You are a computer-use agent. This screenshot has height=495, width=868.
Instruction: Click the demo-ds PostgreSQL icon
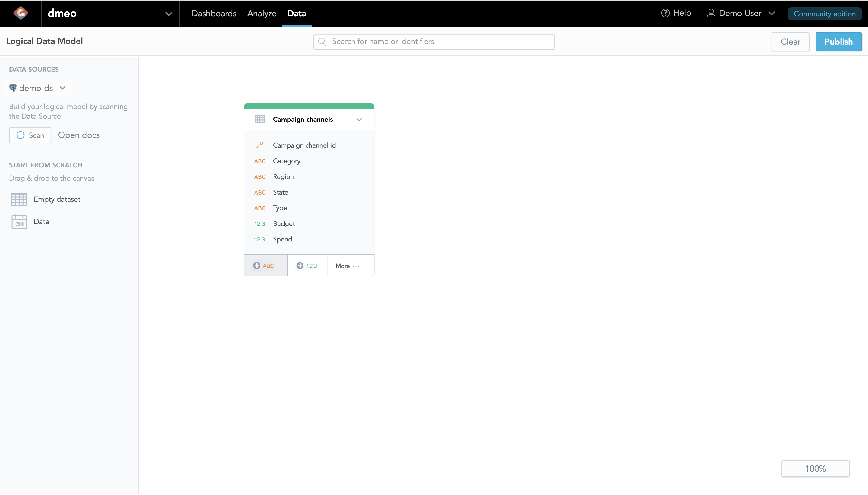[13, 88]
